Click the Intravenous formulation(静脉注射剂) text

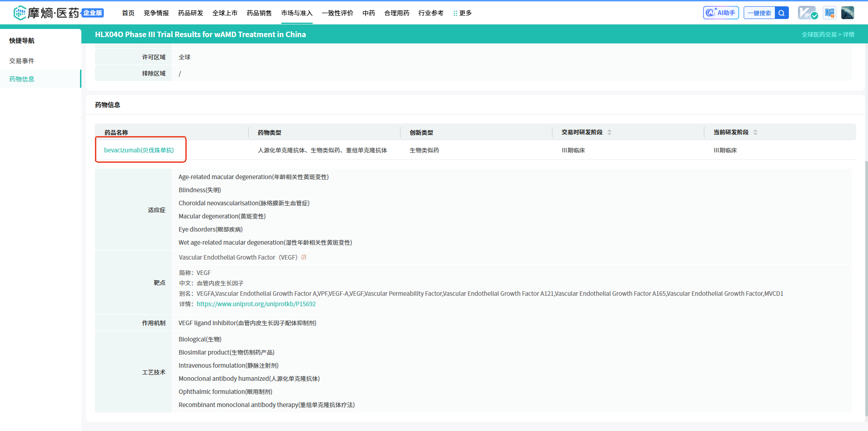(228, 365)
